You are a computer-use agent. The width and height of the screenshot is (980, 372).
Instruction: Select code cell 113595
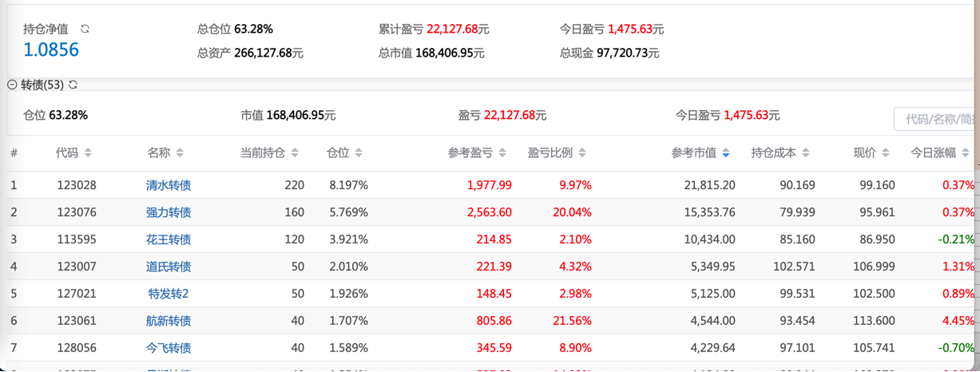[x=77, y=239]
